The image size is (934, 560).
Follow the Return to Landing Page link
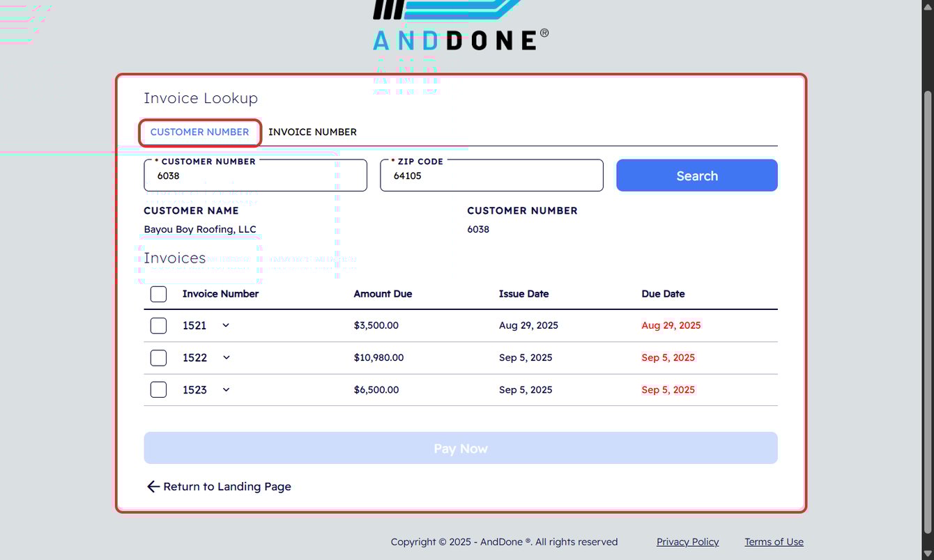(x=227, y=486)
